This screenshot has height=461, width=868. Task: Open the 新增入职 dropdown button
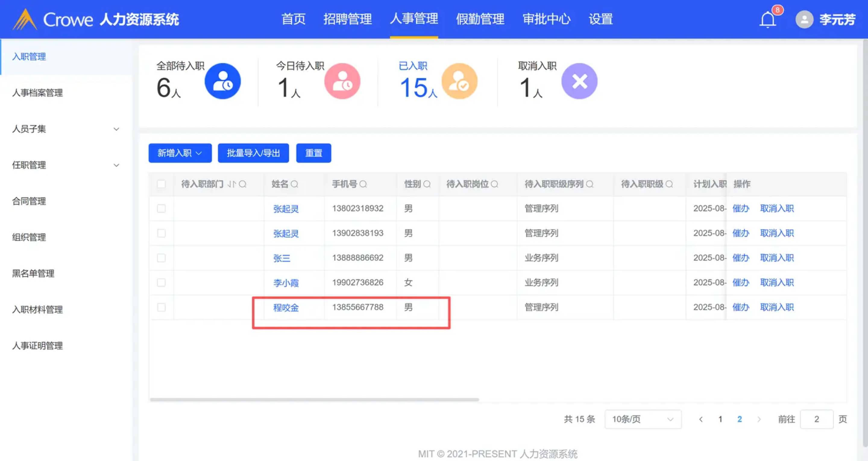coord(180,153)
